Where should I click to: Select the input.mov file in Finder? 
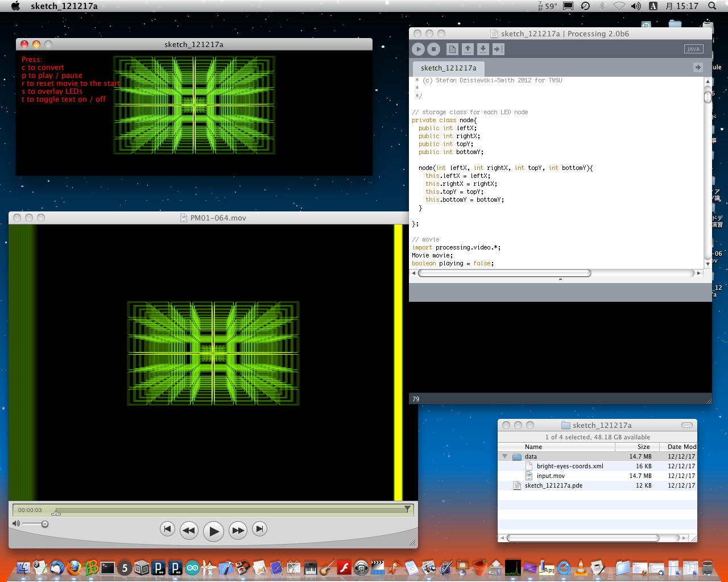coord(550,476)
